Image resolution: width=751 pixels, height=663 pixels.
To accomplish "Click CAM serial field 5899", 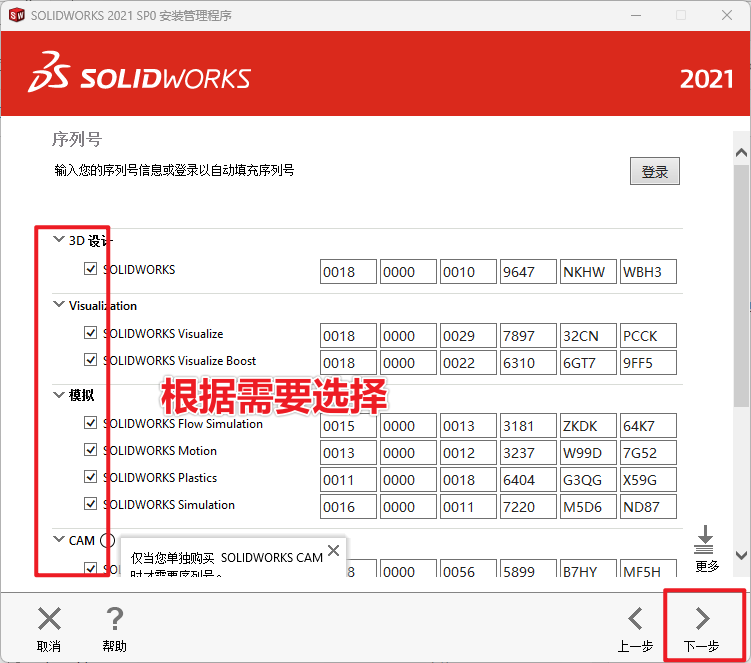I will click(528, 568).
